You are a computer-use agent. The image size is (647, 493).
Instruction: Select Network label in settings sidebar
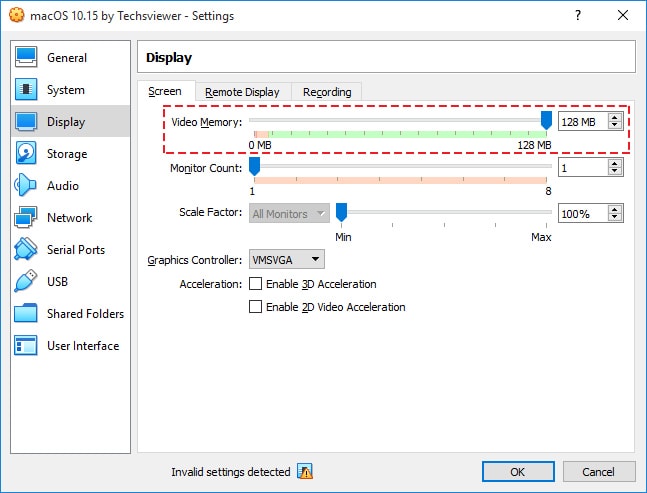70,217
